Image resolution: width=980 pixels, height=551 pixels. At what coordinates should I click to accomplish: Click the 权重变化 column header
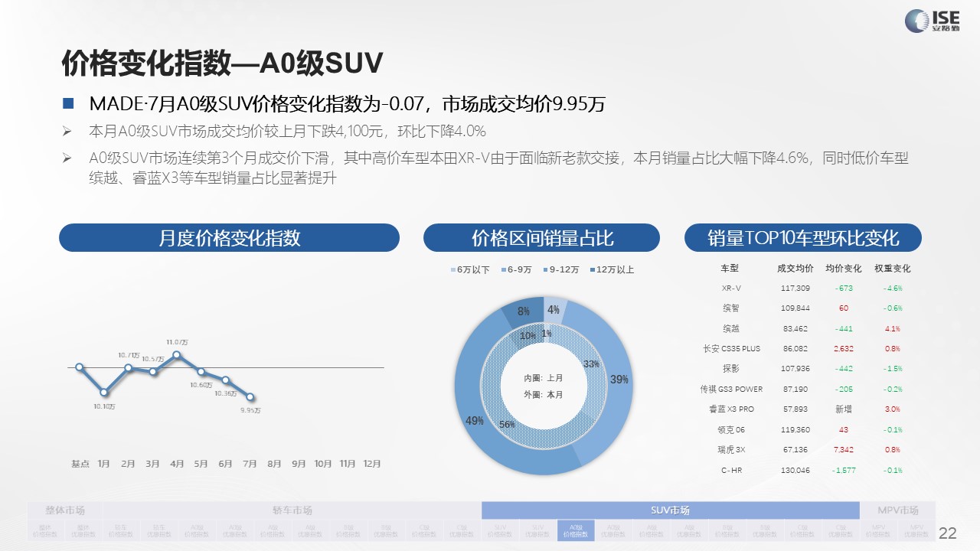pos(893,269)
